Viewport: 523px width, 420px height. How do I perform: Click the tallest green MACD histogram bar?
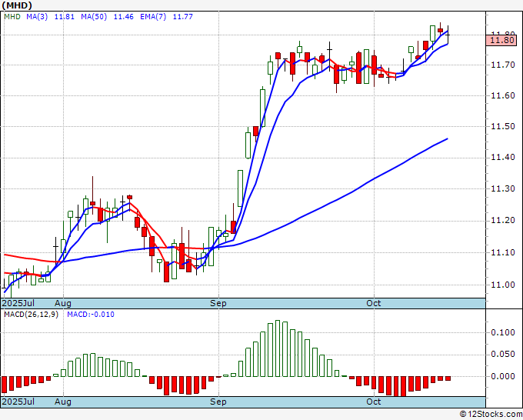[278, 348]
